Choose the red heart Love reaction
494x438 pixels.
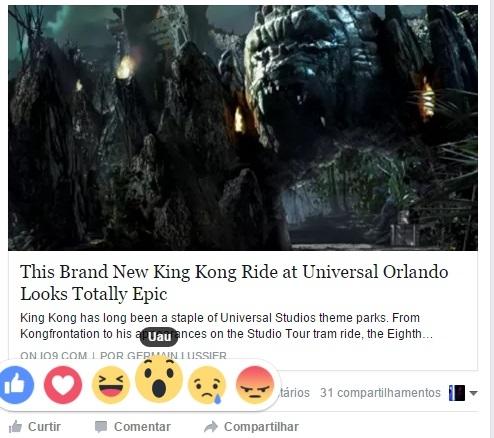63,385
